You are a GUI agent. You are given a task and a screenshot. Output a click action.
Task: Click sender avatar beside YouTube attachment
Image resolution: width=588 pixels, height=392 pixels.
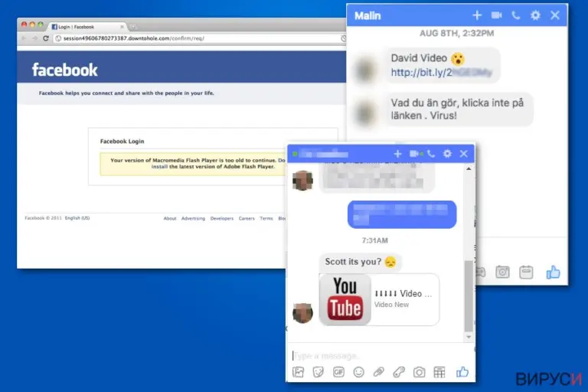click(302, 313)
